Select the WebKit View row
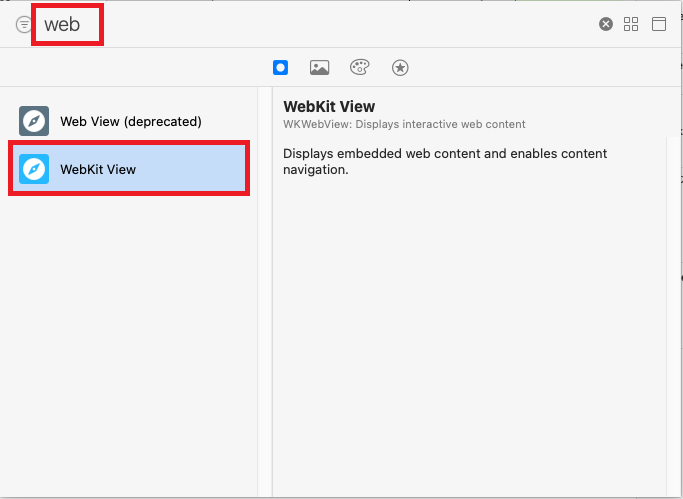The image size is (683, 499). [x=129, y=169]
